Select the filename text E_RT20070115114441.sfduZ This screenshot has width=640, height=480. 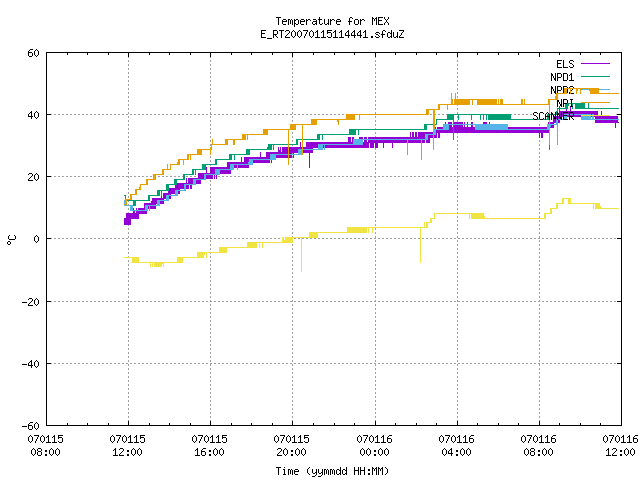332,34
